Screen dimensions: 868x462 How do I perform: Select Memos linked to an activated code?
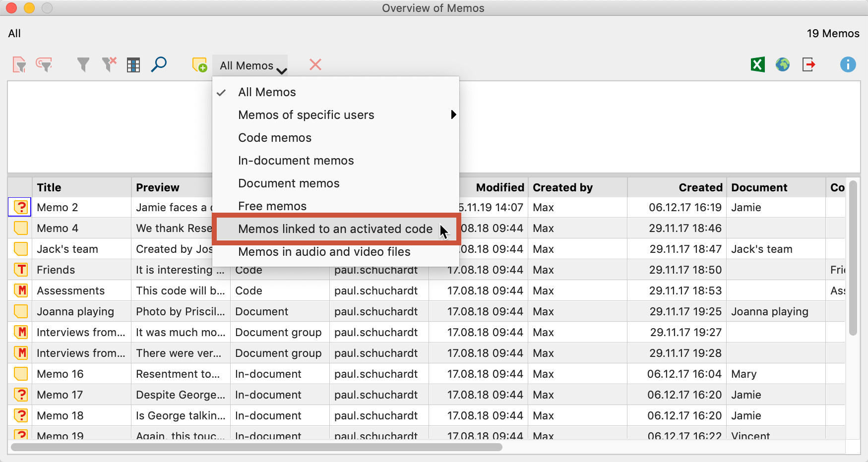pos(336,229)
